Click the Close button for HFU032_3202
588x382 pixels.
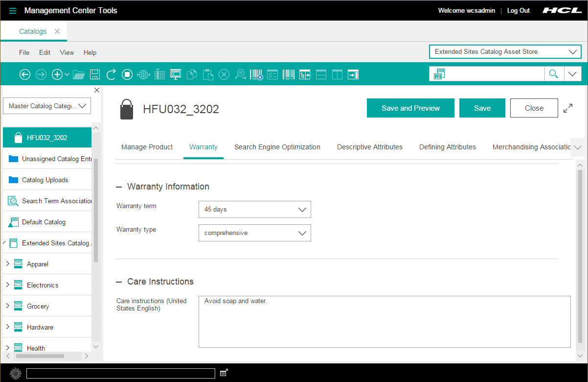534,108
